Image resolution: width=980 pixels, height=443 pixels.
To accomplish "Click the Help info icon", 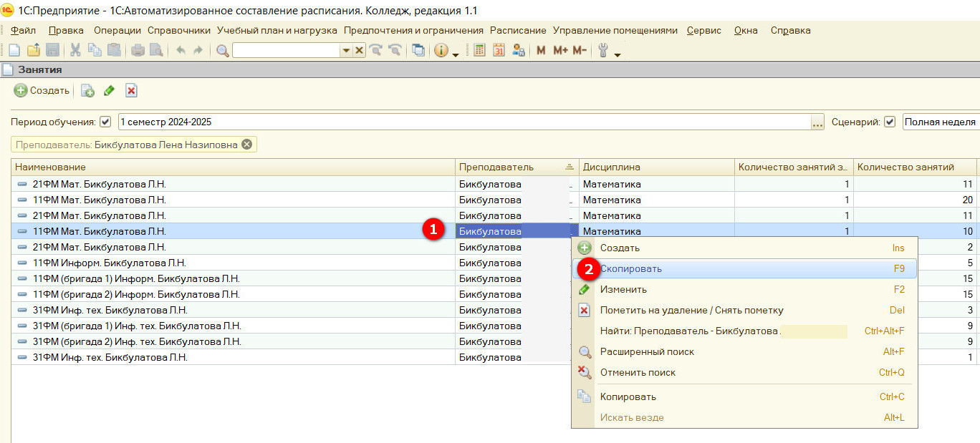I will (441, 50).
